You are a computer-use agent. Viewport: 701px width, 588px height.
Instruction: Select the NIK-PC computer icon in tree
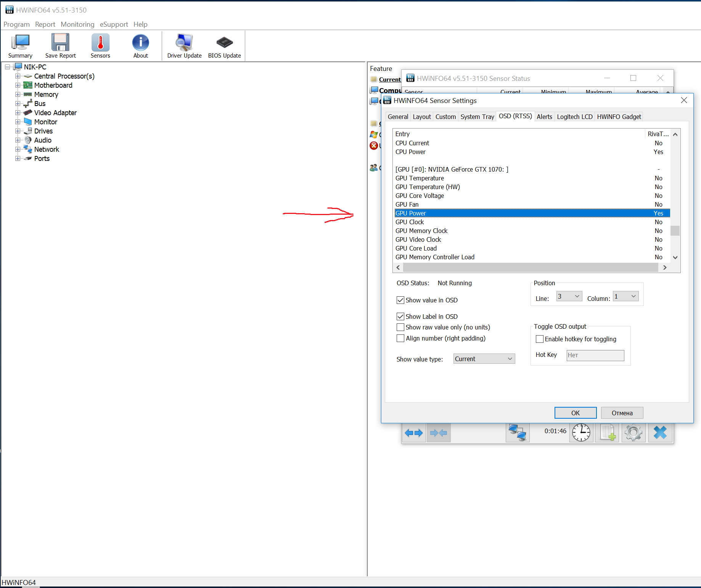[x=18, y=67]
